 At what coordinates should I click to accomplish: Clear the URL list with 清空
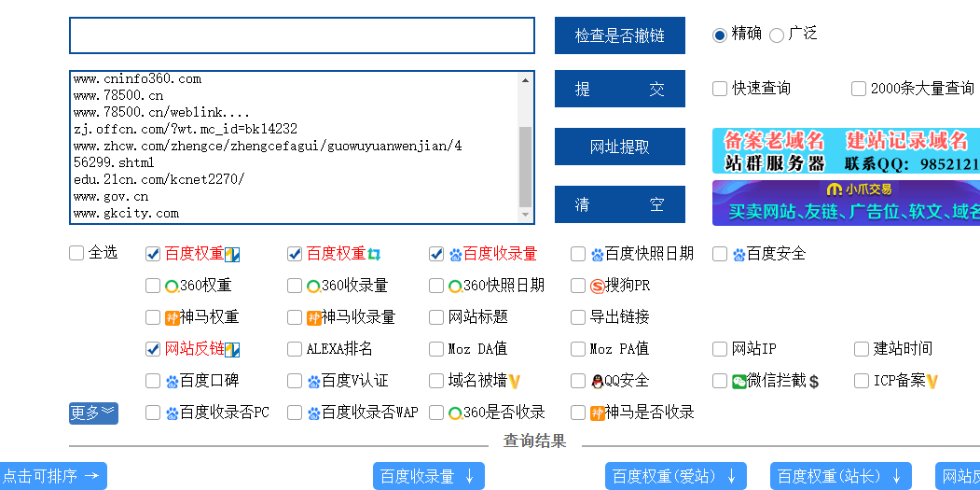point(620,204)
